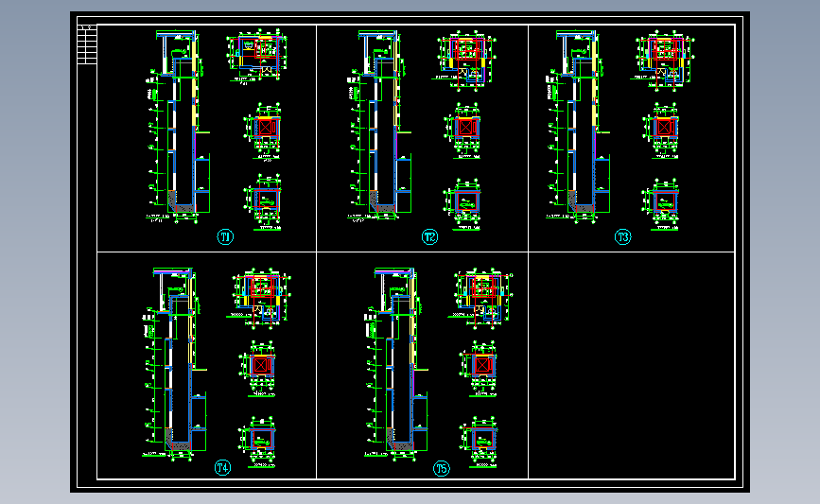Click the T4 circled drawing label
820x504 pixels.
point(222,467)
